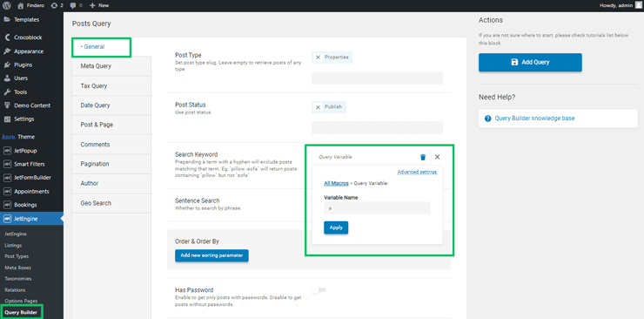Open the Taxonomies submenu item
The width and height of the screenshot is (644, 319).
pyautogui.click(x=17, y=279)
